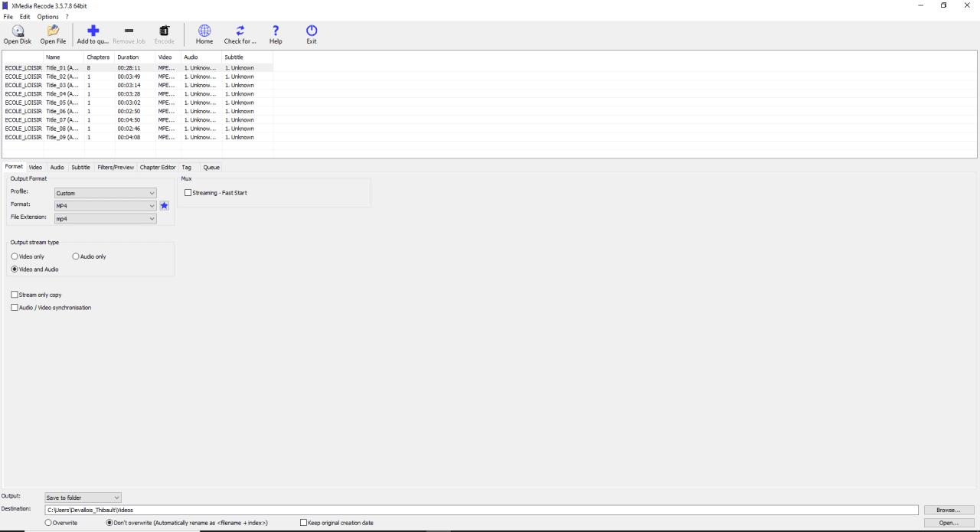Image resolution: width=980 pixels, height=532 pixels.
Task: Select the Video only radio button
Action: point(14,256)
